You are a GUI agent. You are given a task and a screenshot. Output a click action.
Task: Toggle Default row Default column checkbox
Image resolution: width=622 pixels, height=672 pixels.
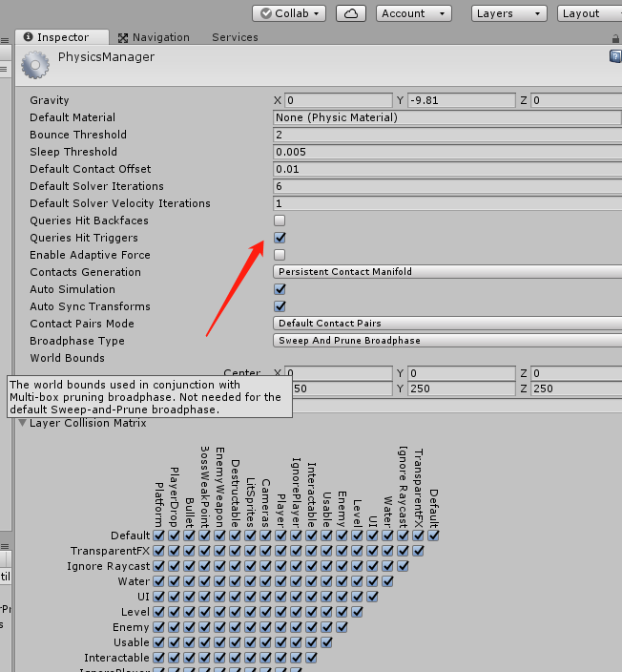tap(433, 535)
